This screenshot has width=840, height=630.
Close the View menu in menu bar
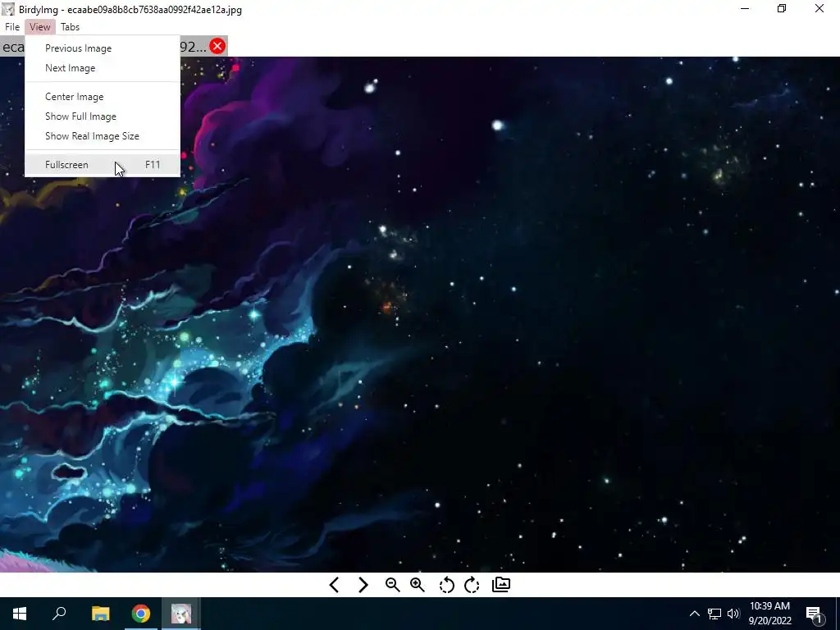coord(40,27)
